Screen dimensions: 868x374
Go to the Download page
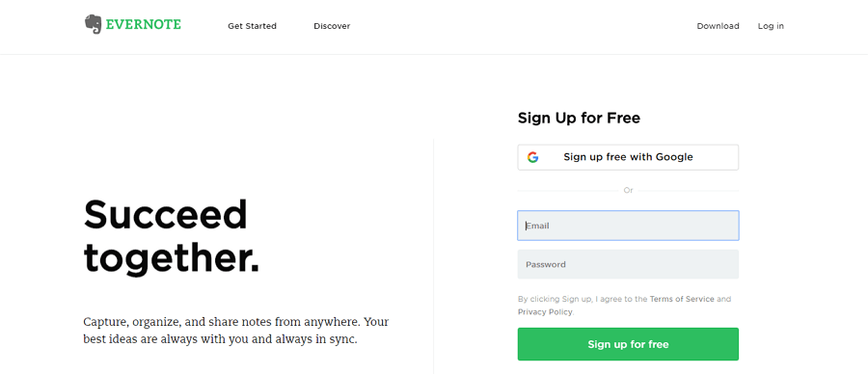coord(718,26)
